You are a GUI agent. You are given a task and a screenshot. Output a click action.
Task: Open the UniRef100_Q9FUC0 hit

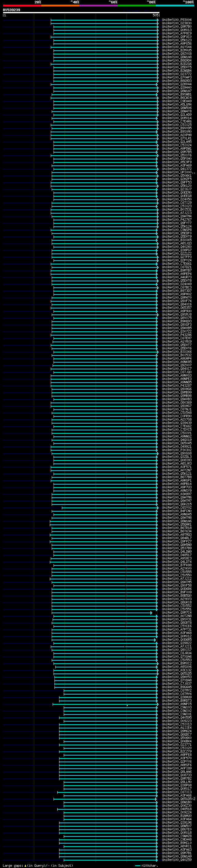pyautogui.click(x=176, y=37)
